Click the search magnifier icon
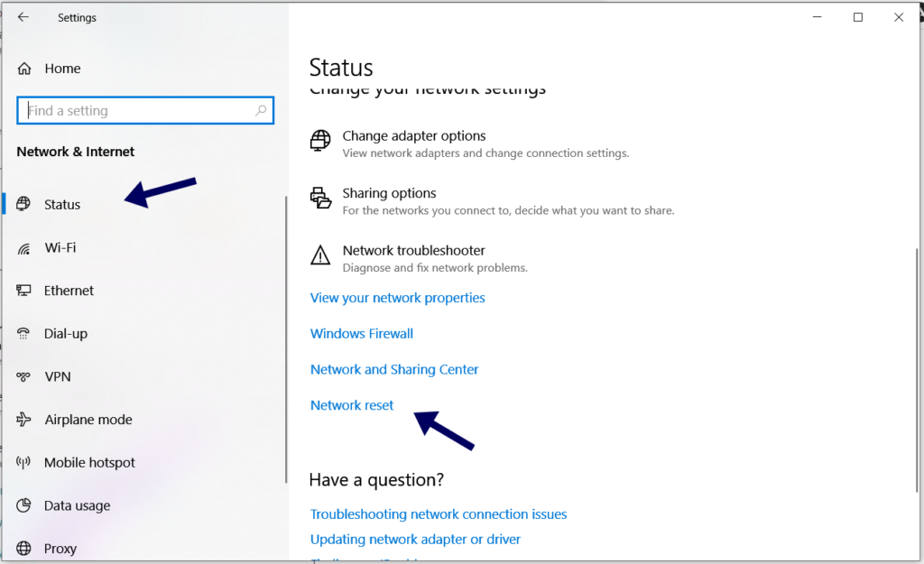Image resolution: width=924 pixels, height=564 pixels. tap(261, 111)
